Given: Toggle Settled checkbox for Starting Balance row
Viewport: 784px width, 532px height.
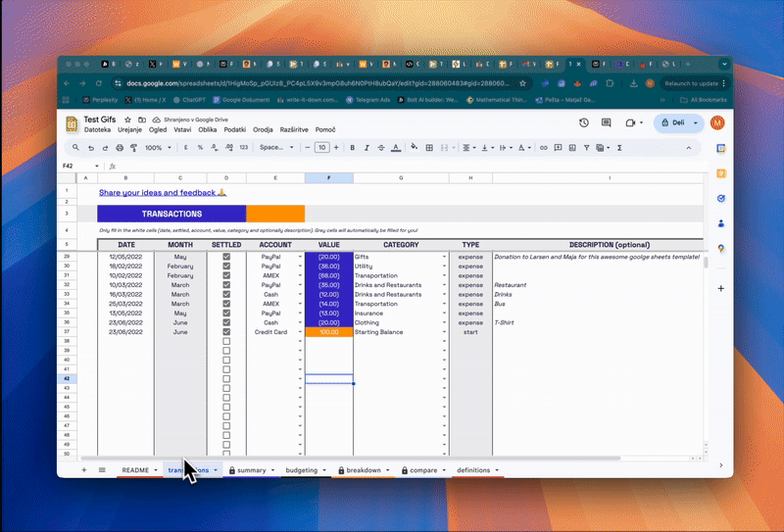Looking at the screenshot, I should point(226,332).
